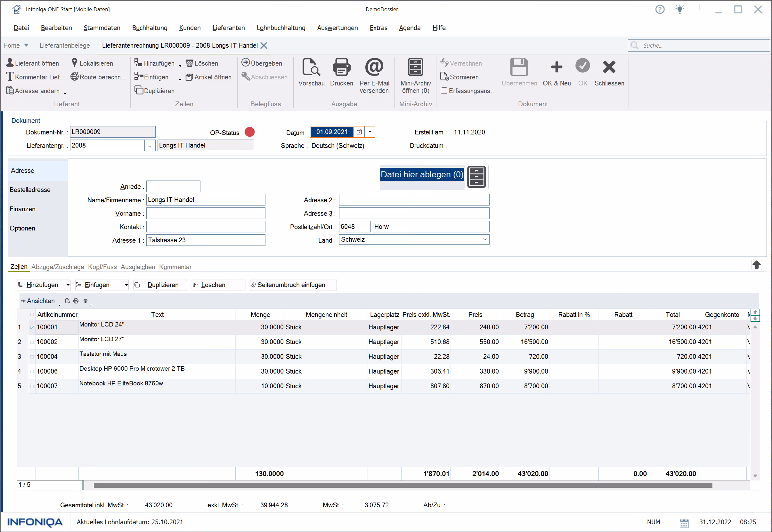Click table toolbar Duplizieren button
This screenshot has width=772, height=532.
[x=160, y=285]
